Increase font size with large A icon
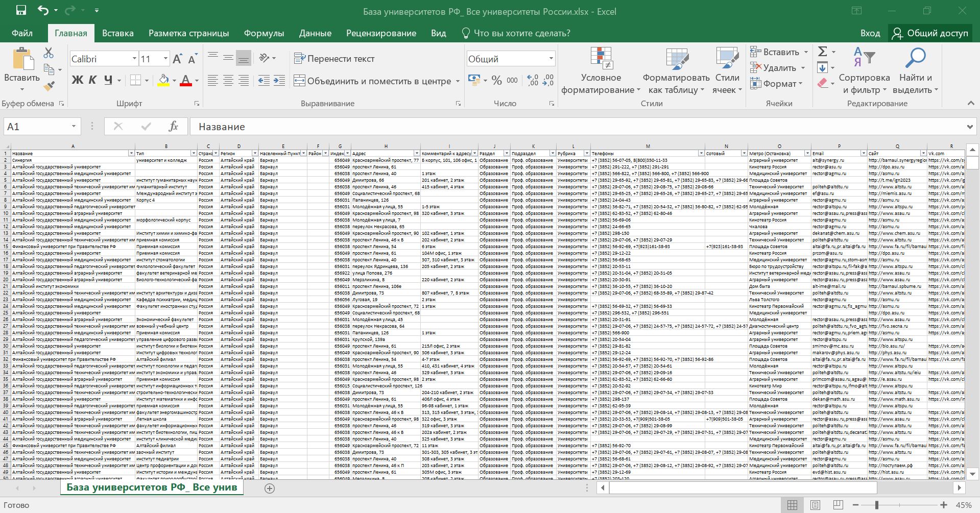 tap(177, 59)
